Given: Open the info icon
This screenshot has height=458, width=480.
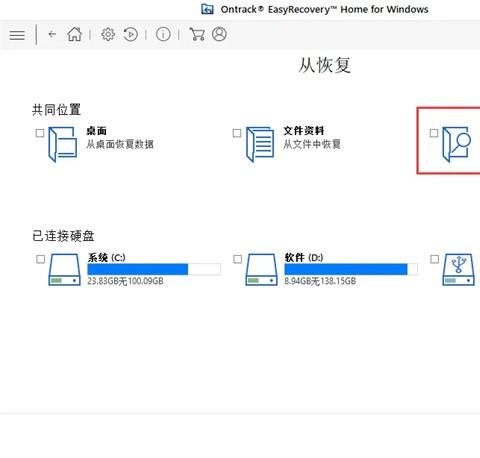Looking at the screenshot, I should (163, 34).
